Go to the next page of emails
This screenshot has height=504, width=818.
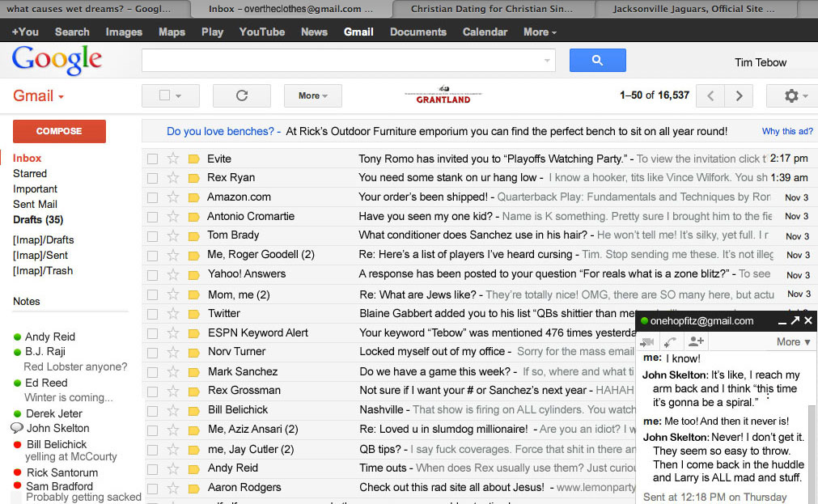click(x=740, y=95)
